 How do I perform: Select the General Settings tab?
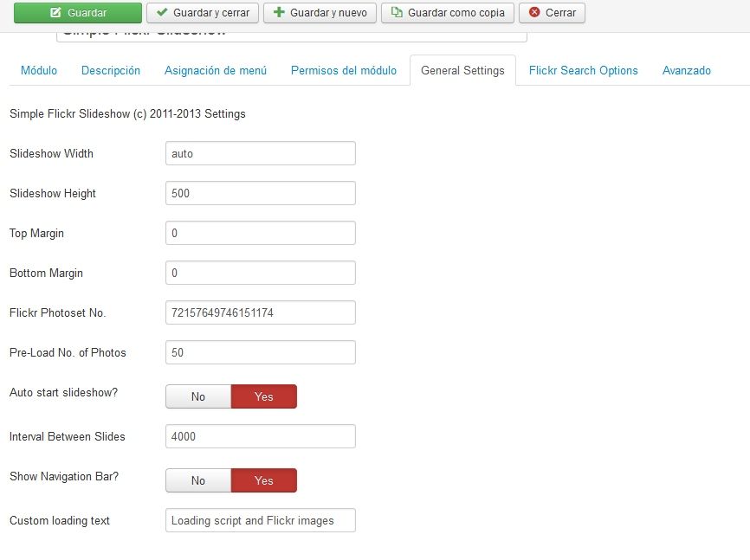pyautogui.click(x=462, y=71)
